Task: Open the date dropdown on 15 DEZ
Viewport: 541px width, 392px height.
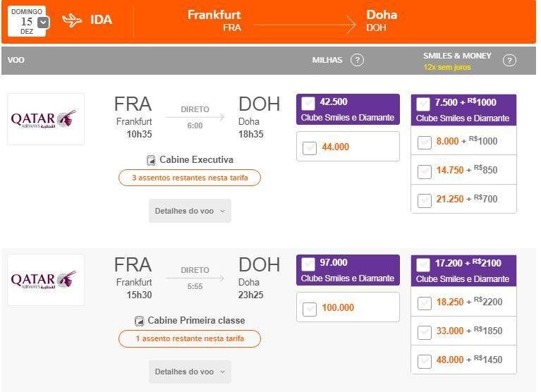Action: point(43,23)
